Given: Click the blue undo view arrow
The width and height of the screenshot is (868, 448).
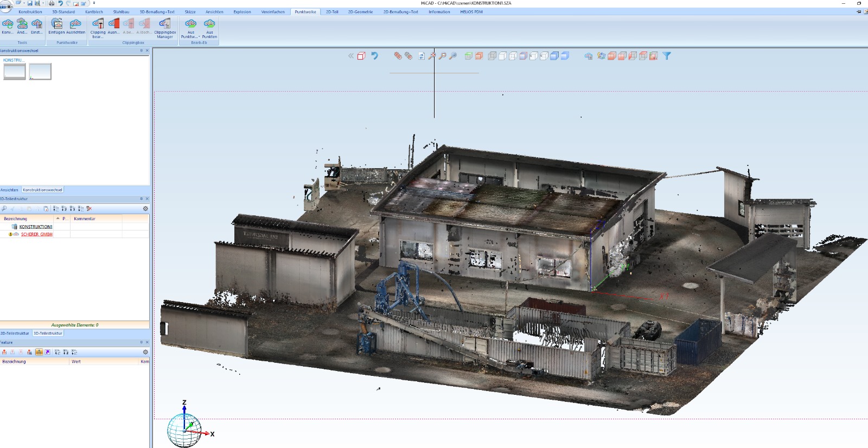Looking at the screenshot, I should pos(374,56).
